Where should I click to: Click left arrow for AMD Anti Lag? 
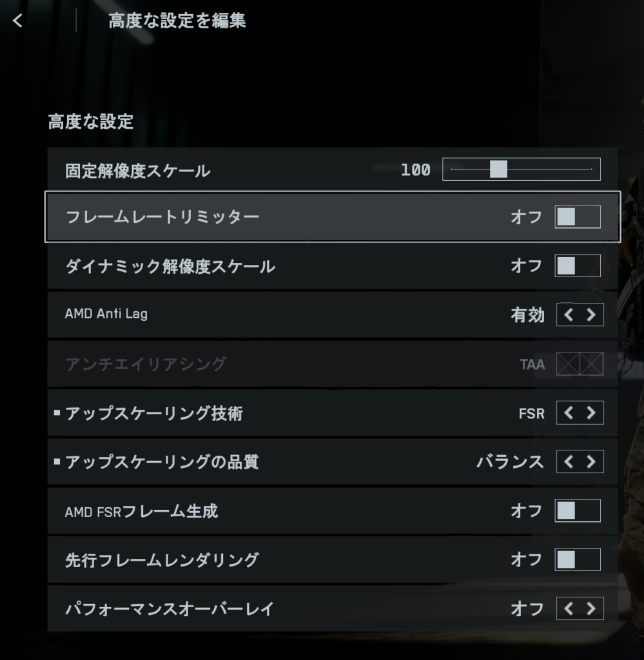(x=569, y=315)
